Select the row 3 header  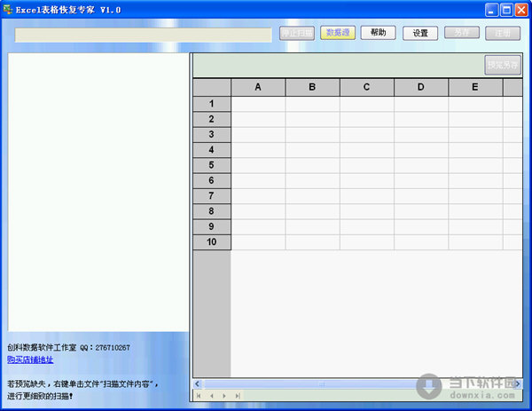point(212,135)
